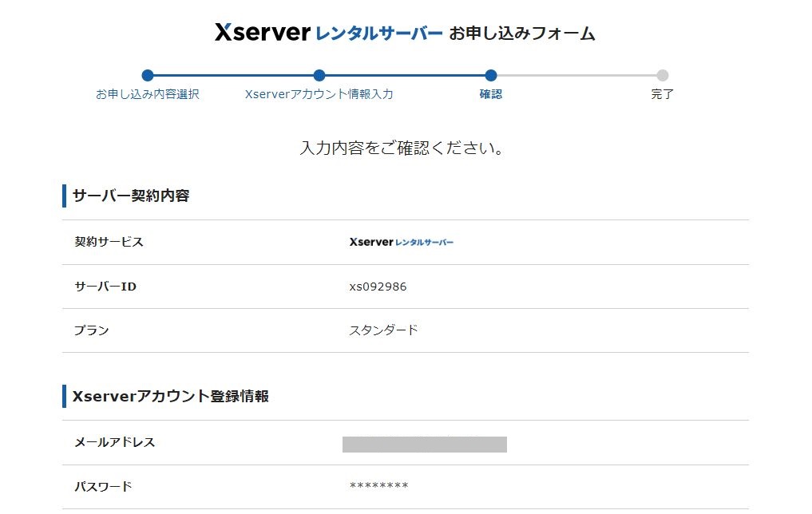The image size is (812, 514).
Task: Select the 完了 step label
Action: (663, 94)
